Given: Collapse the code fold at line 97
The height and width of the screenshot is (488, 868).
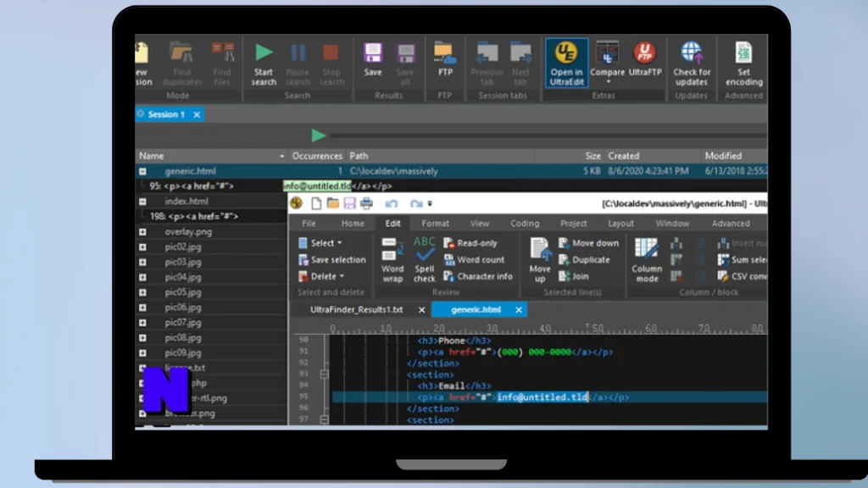Looking at the screenshot, I should [324, 420].
